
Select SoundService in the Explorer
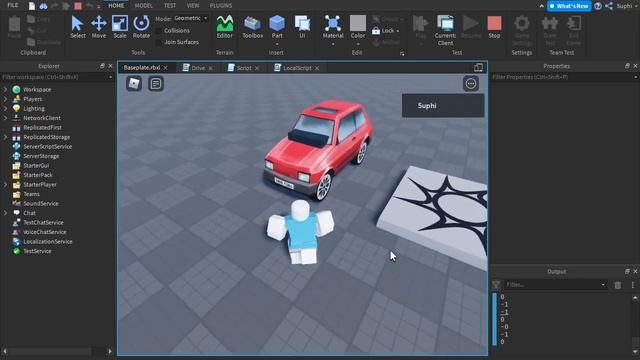tap(40, 203)
